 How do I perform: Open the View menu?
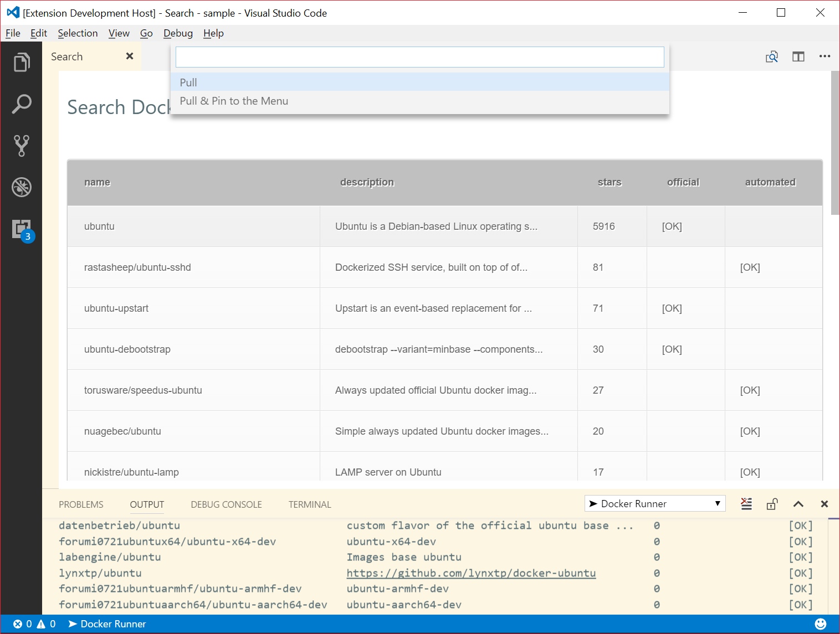pyautogui.click(x=119, y=33)
